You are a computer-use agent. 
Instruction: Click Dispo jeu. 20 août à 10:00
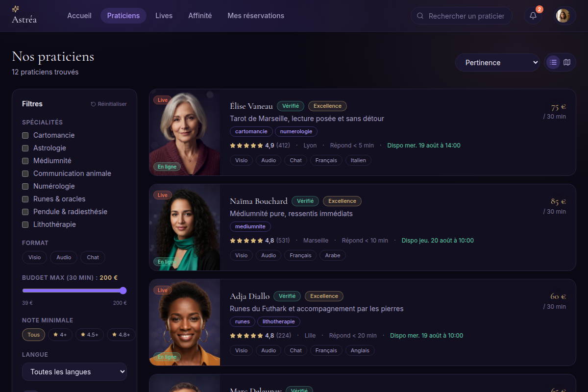click(x=438, y=241)
